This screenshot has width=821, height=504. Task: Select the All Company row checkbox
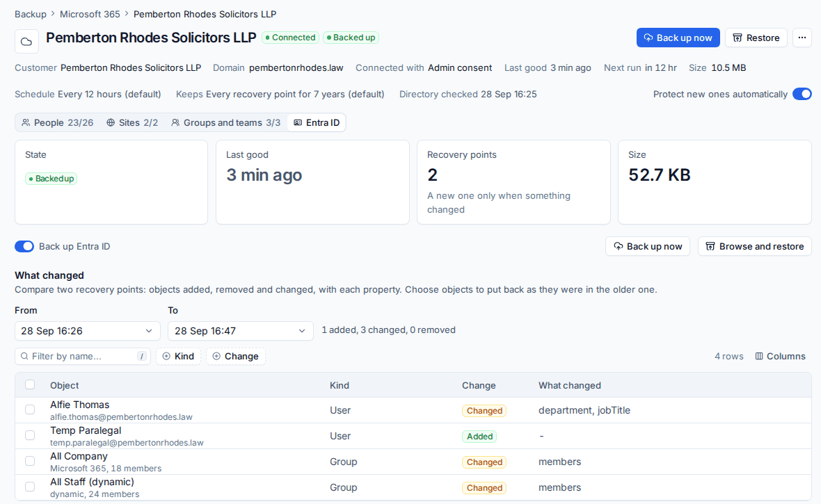[x=30, y=461]
